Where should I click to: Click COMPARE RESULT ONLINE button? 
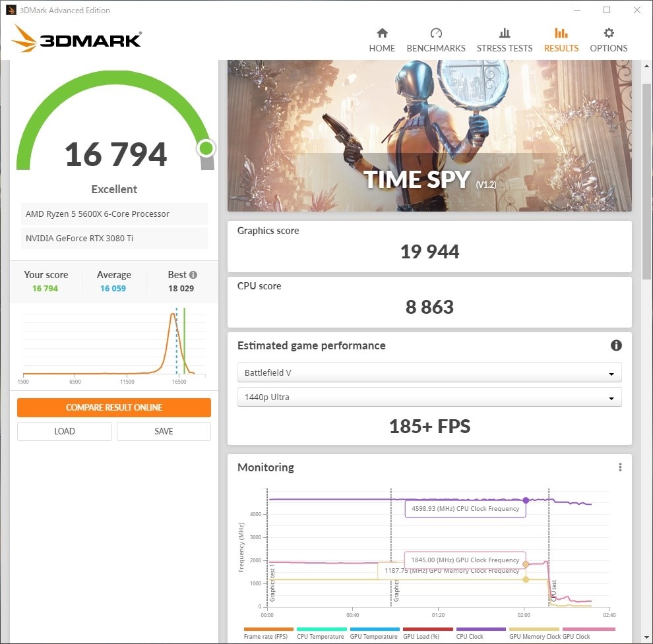point(113,407)
